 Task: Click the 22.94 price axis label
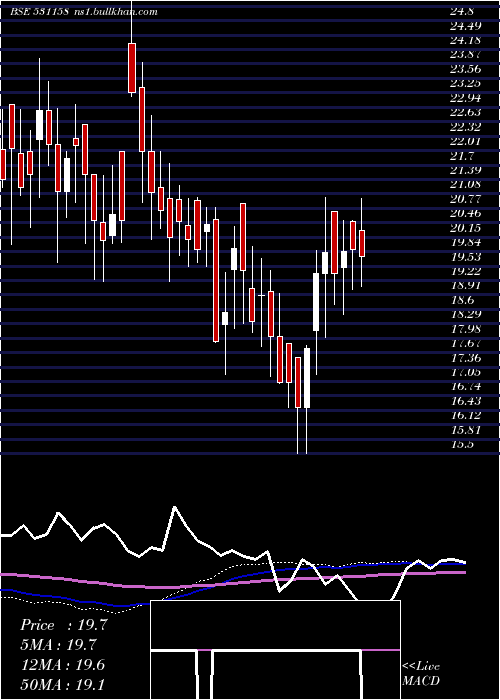(x=465, y=98)
